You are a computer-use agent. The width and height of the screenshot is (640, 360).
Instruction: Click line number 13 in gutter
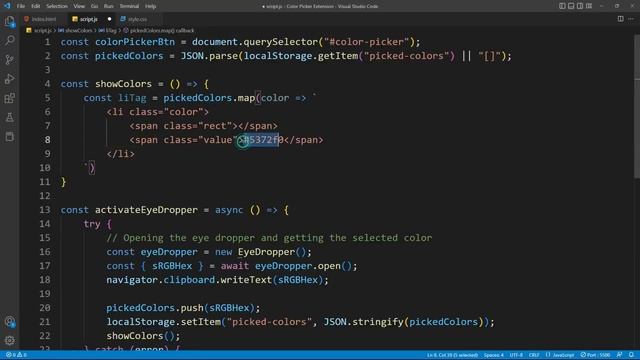pyautogui.click(x=45, y=210)
